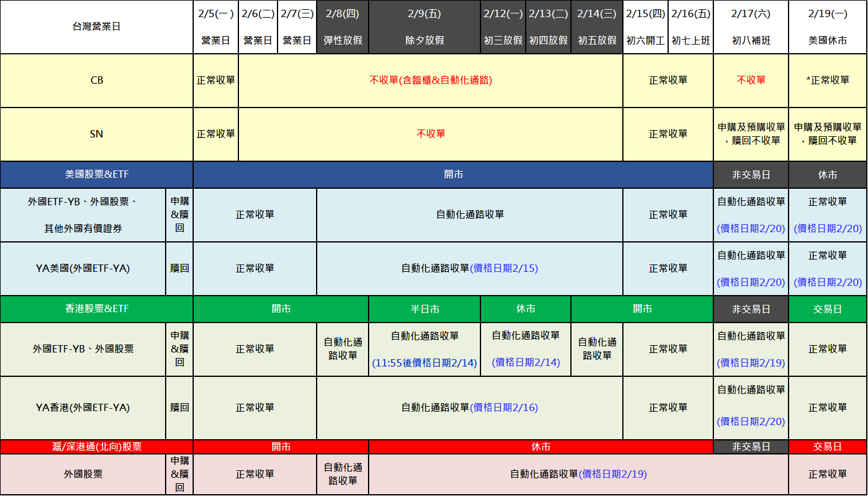
Task: Click 非交易日 in the 美國股票&ETF row
Action: (751, 175)
